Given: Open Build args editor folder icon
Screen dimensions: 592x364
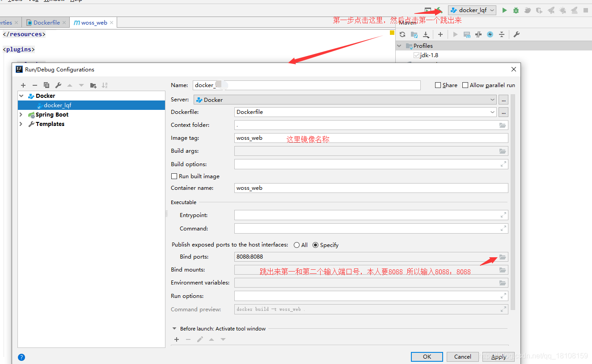Looking at the screenshot, I should 503,151.
